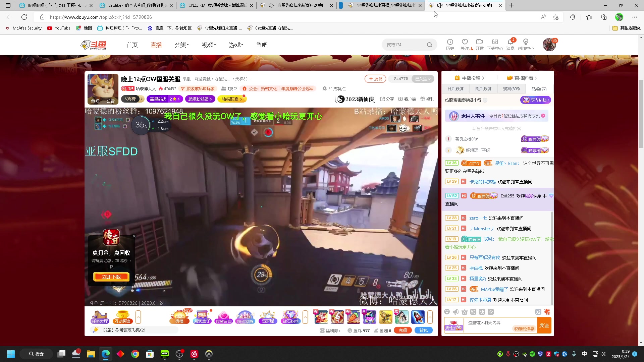Open the 创作中心 lightbulb icon
This screenshot has width=644, height=362.
(526, 44)
